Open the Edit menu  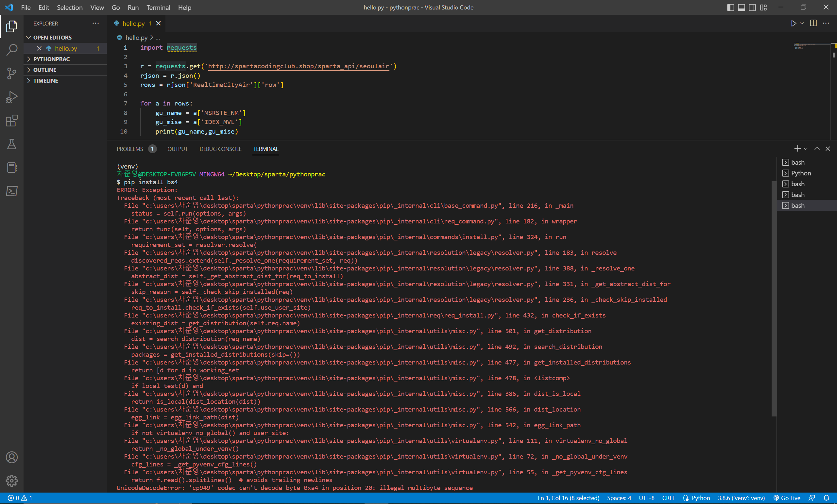(44, 8)
